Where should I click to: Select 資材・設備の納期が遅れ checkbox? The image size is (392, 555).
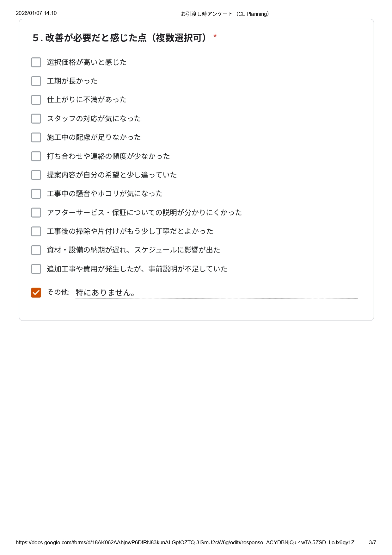coord(36,250)
